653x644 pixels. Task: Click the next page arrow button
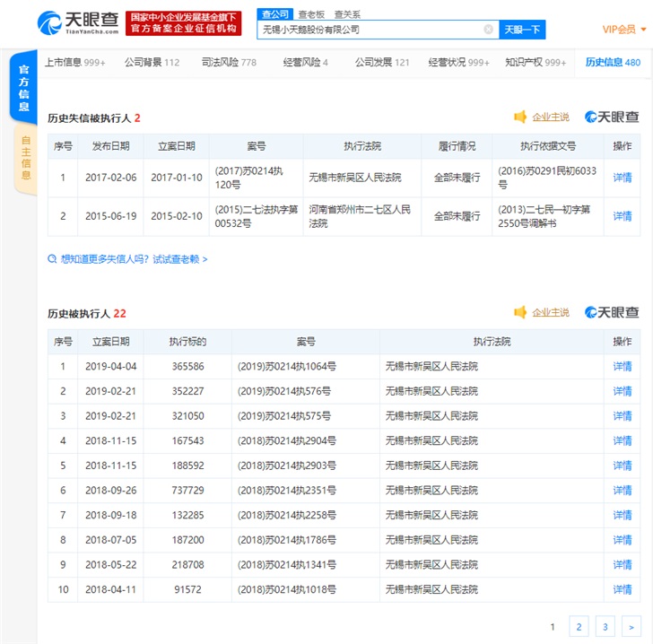(631, 627)
